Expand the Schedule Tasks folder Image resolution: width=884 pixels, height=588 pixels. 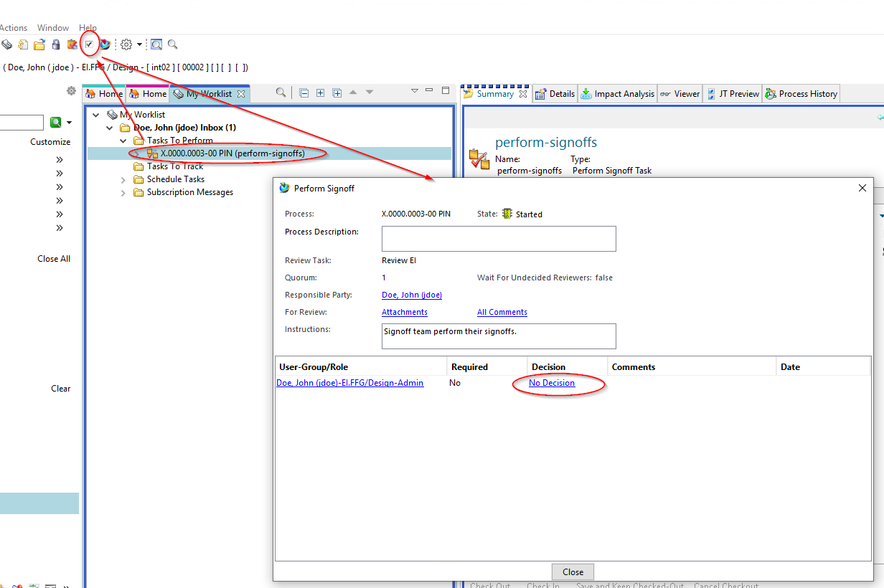pyautogui.click(x=123, y=179)
